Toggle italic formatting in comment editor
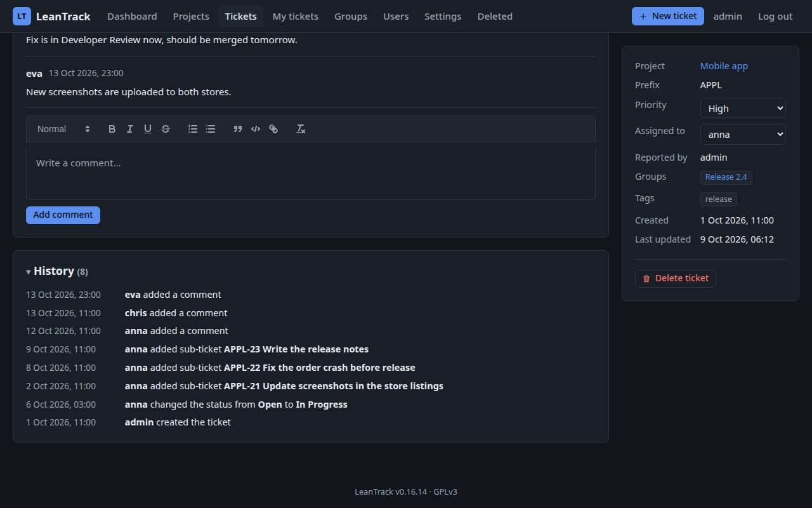Image resolution: width=812 pixels, height=508 pixels. point(129,129)
